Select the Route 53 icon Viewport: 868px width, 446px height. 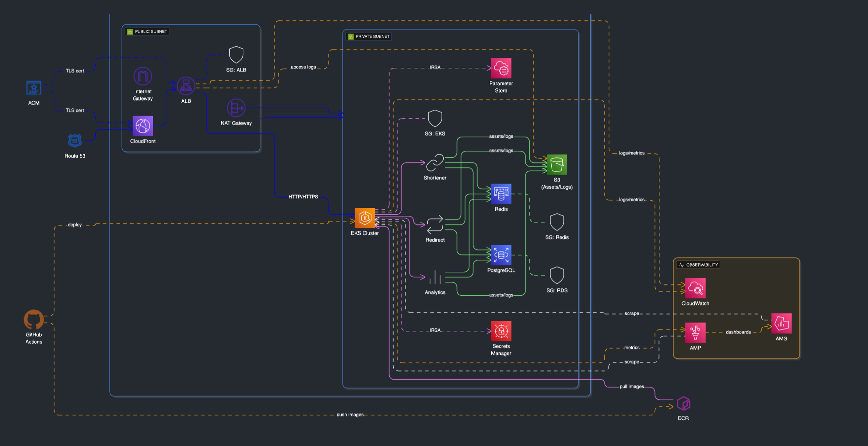[x=75, y=140]
